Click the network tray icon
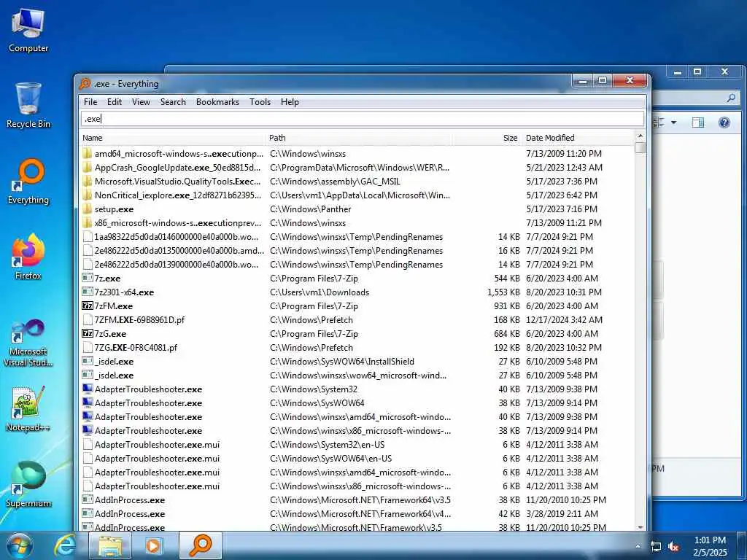This screenshot has width=747, height=560. (x=656, y=547)
